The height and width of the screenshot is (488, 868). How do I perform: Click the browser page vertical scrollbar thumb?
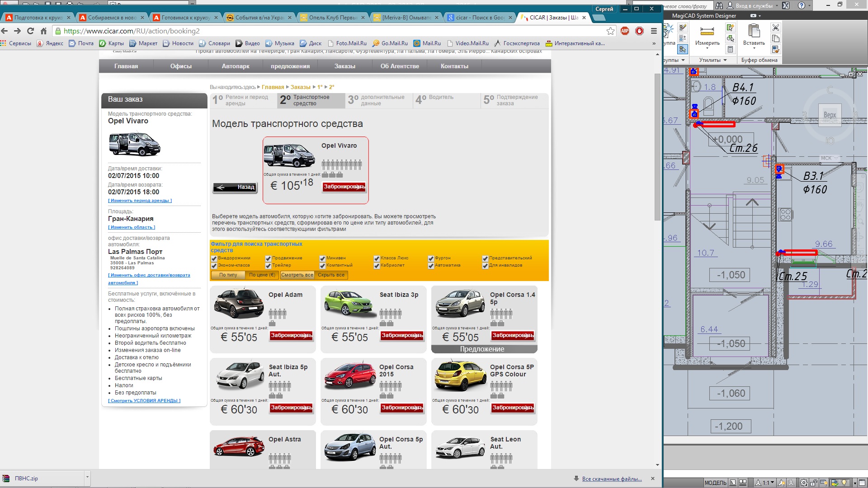(x=657, y=147)
